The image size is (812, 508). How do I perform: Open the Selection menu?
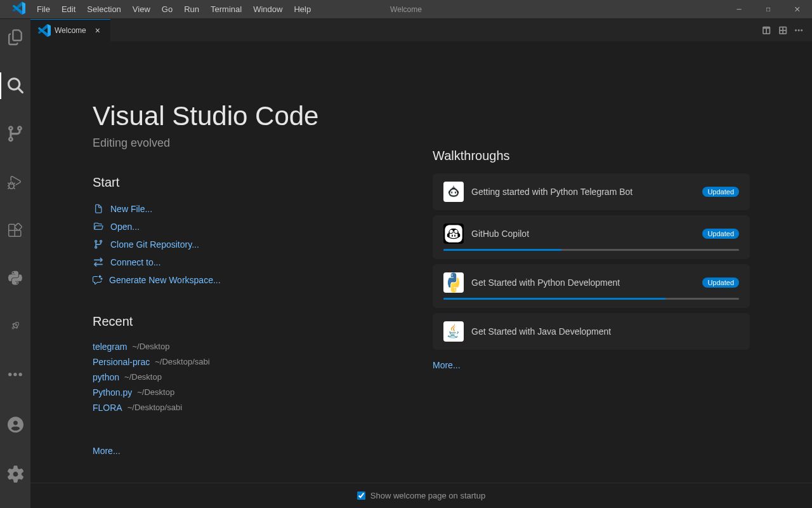(x=104, y=9)
